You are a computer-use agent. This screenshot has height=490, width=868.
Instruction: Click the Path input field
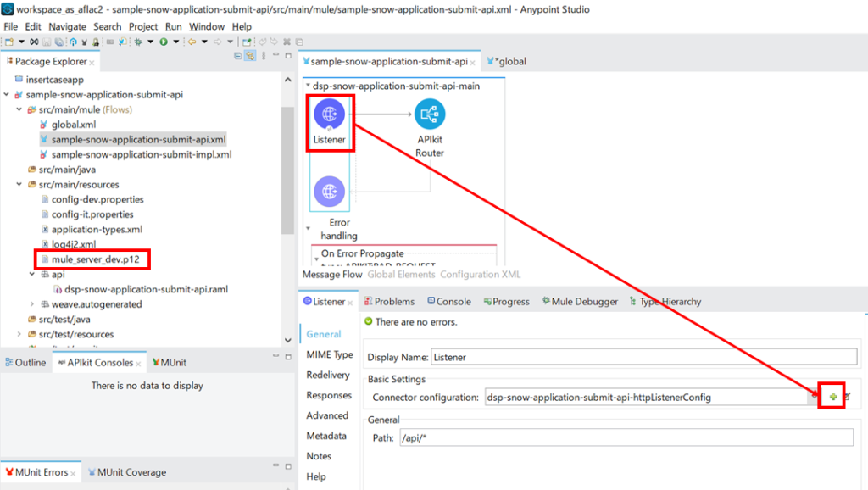click(x=626, y=437)
